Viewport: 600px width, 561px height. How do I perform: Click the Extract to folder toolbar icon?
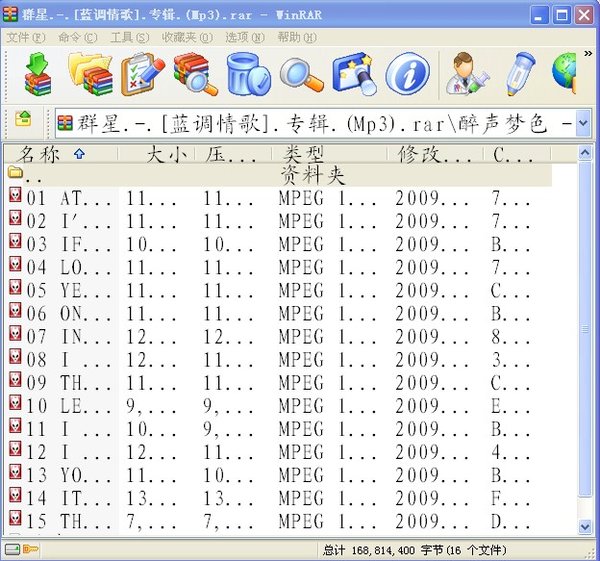pos(90,74)
